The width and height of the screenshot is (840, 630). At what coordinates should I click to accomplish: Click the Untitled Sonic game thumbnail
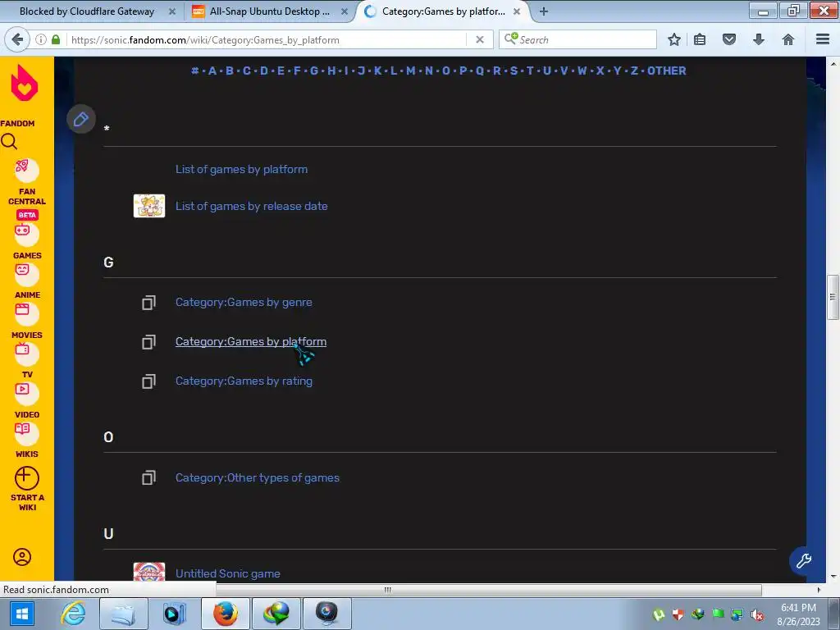(x=149, y=572)
